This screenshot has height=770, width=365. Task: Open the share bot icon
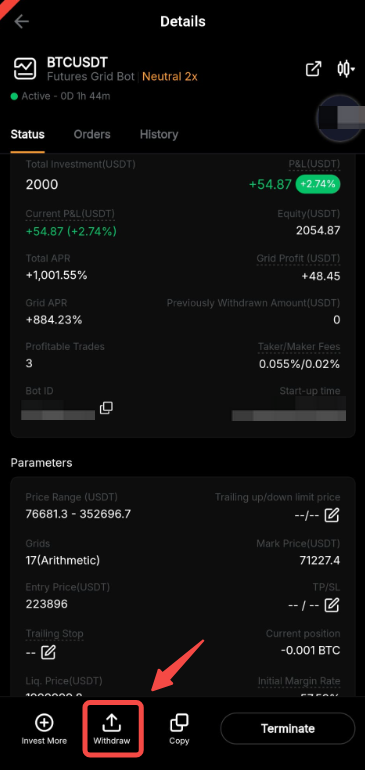313,69
